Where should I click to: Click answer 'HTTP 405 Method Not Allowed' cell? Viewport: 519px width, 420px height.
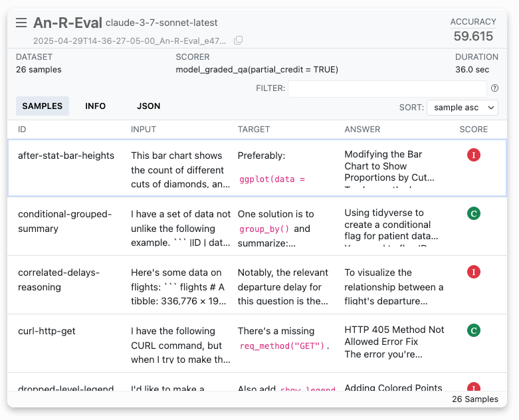point(394,342)
